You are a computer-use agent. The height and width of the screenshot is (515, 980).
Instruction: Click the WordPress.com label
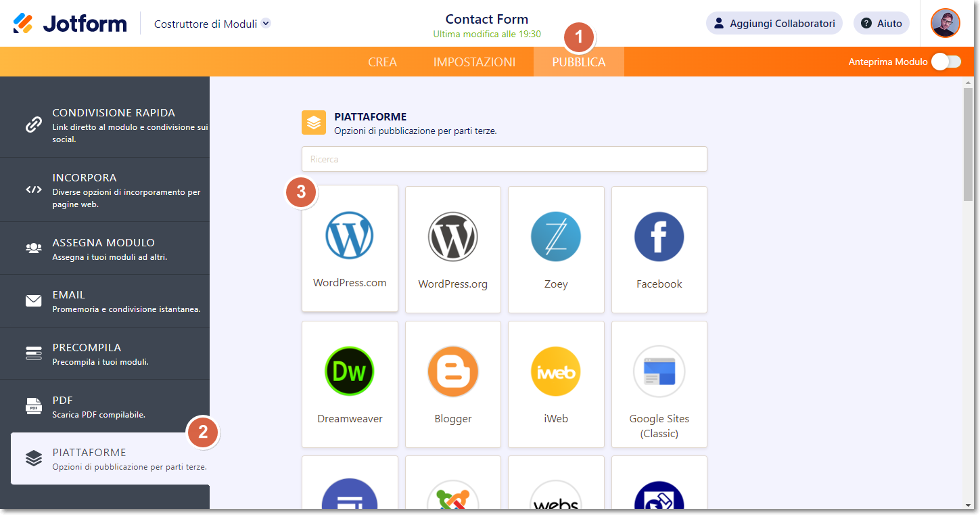350,283
